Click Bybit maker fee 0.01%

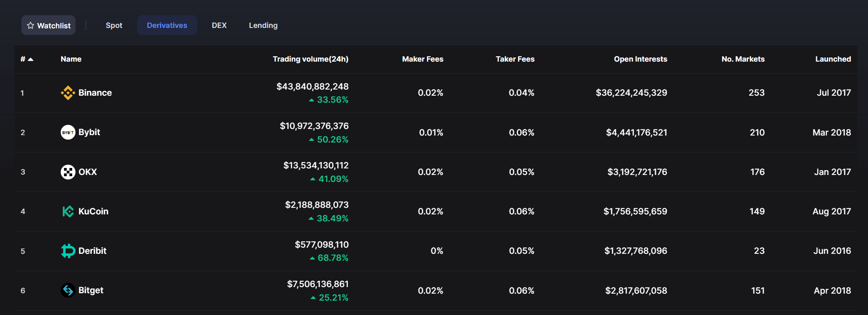[431, 133]
